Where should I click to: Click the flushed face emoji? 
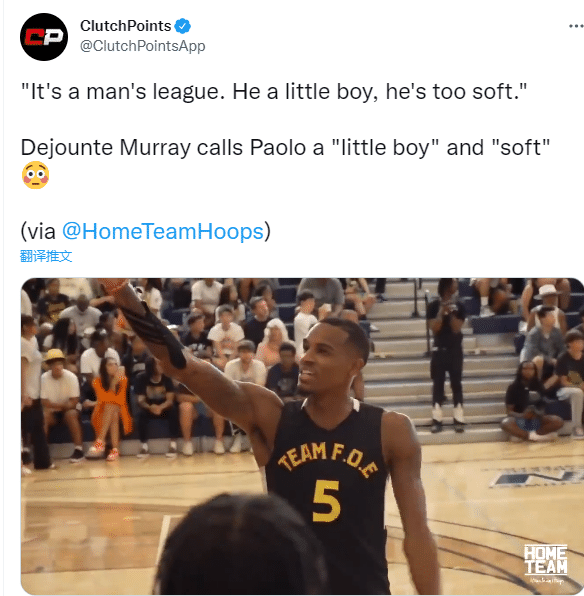(x=35, y=175)
